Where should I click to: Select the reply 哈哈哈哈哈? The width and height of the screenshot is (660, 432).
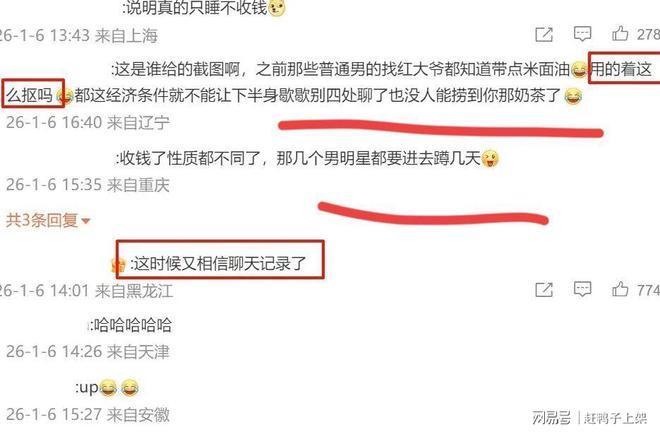coord(130,325)
